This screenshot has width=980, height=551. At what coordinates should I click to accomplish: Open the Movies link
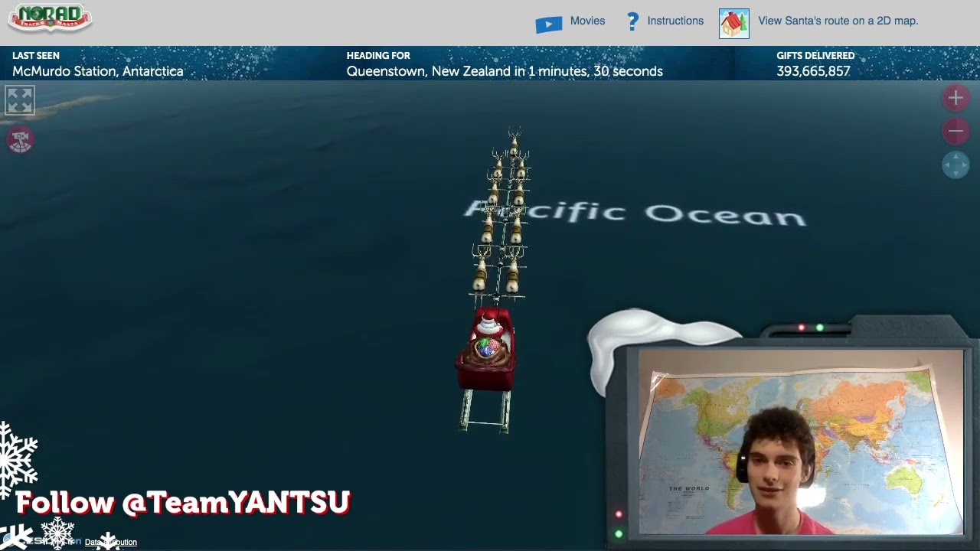(587, 21)
